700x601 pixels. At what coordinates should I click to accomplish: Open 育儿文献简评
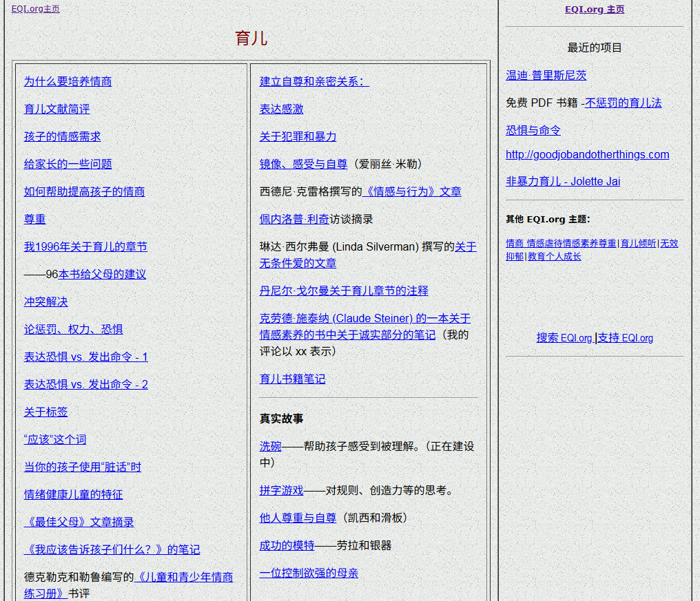(56, 109)
